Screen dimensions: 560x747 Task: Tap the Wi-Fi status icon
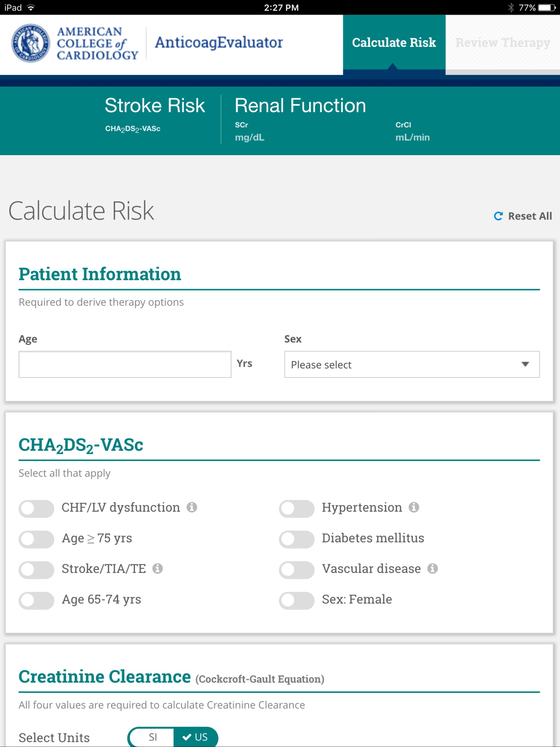(x=31, y=7)
